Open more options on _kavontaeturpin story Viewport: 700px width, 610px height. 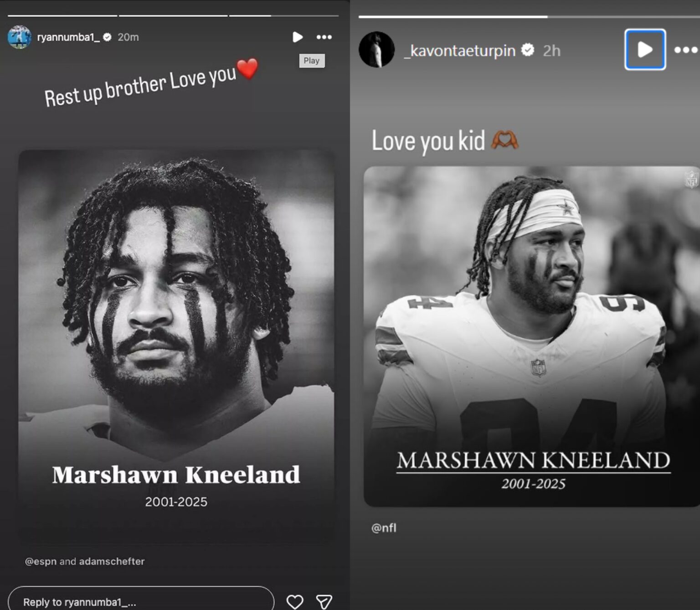coord(686,50)
